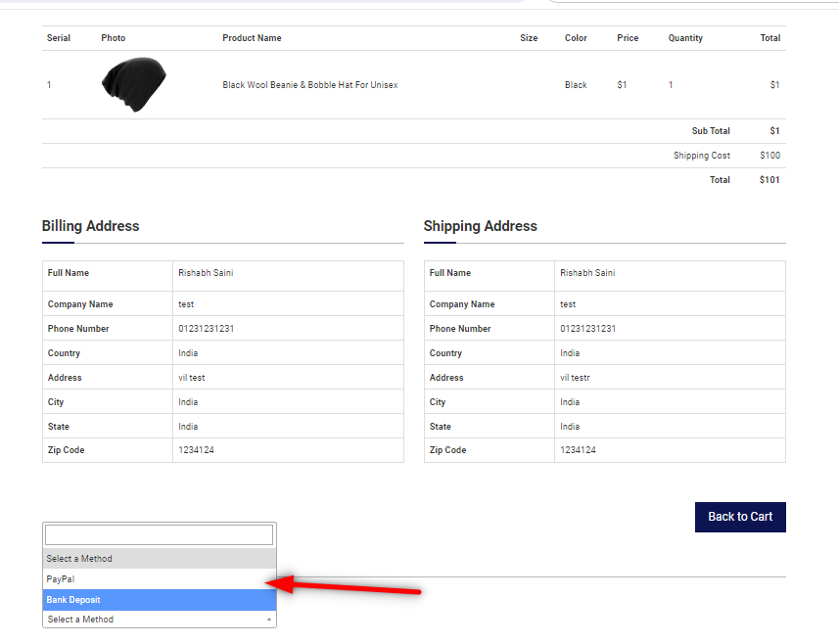839x644 pixels.
Task: Collapse the Select a Method dropdown
Action: (159, 619)
